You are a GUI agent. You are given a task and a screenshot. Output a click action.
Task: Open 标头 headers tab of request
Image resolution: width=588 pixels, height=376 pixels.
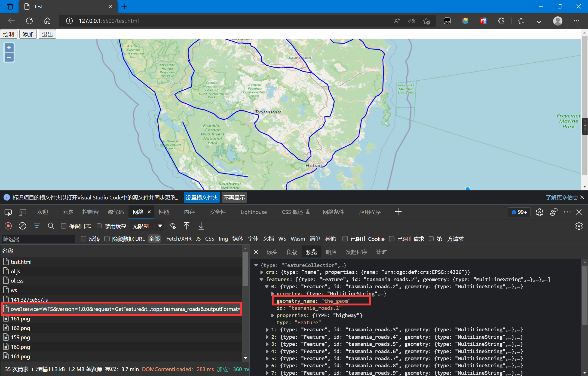272,252
